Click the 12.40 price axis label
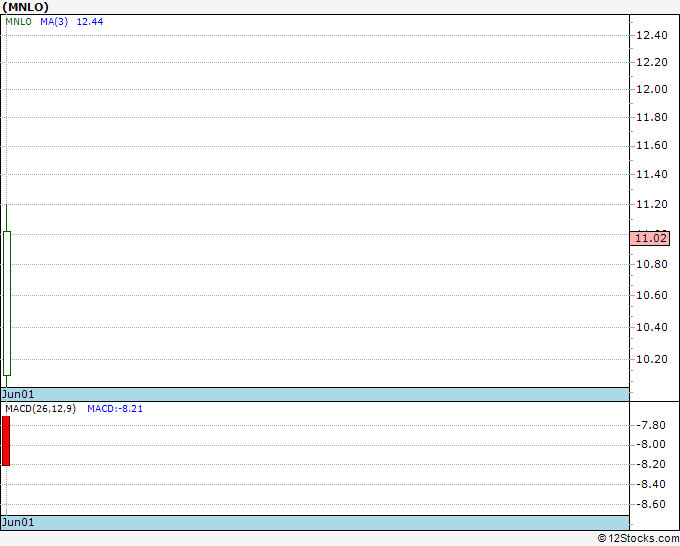 tap(652, 36)
